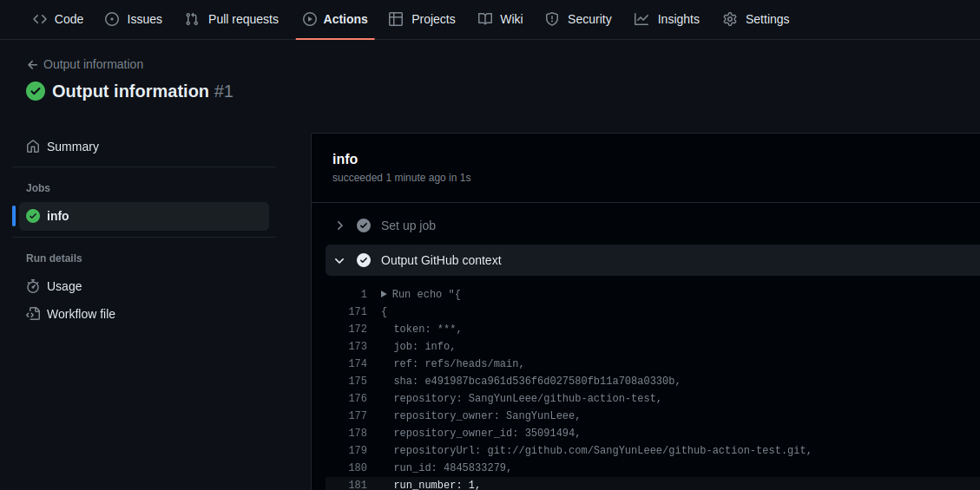Click log line number 178
The width and height of the screenshot is (980, 490).
pyautogui.click(x=358, y=433)
